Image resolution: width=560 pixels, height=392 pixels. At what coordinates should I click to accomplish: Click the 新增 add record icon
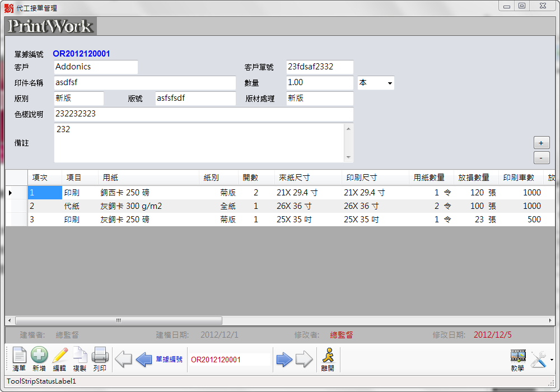click(x=39, y=358)
